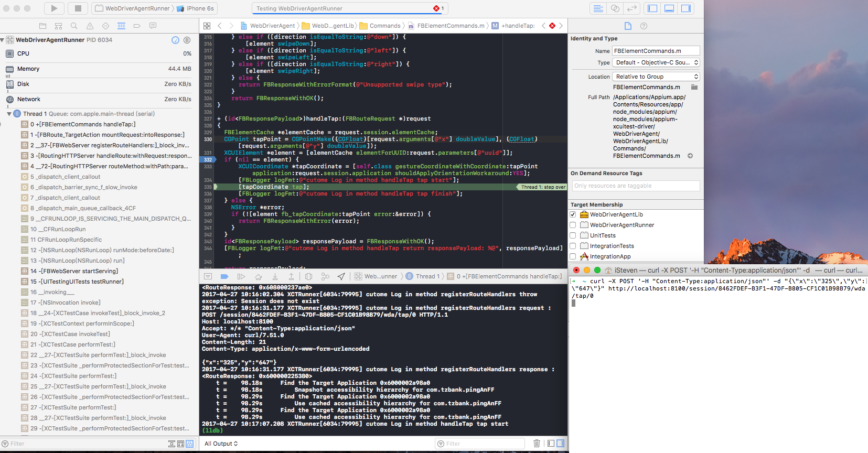Open Commands folder jump bar item
Screen dimensions: 868x453
click(x=380, y=26)
